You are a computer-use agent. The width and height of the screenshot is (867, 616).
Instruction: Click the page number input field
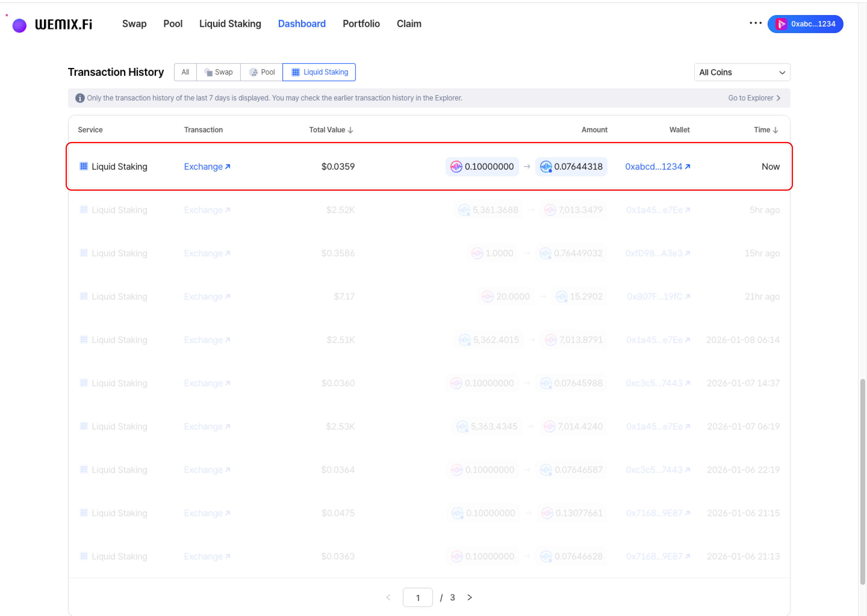point(418,597)
